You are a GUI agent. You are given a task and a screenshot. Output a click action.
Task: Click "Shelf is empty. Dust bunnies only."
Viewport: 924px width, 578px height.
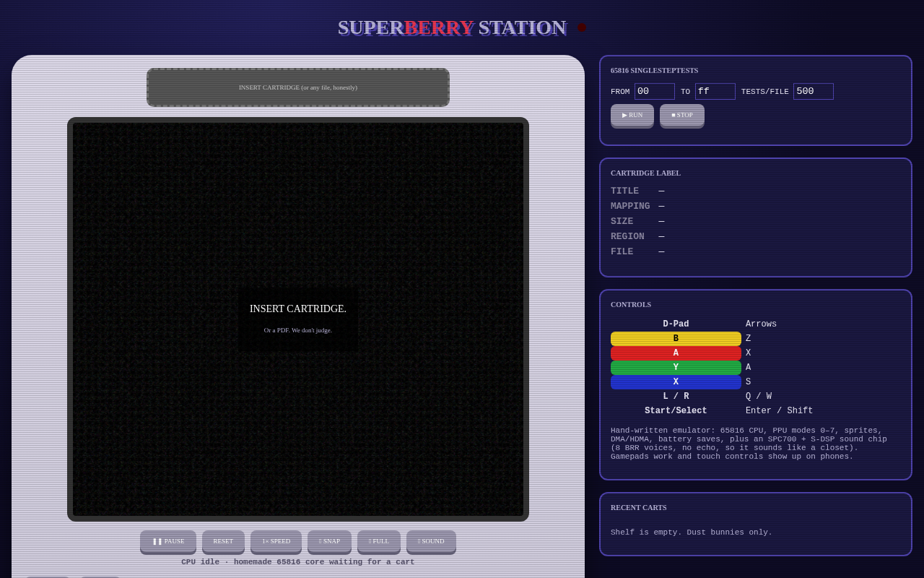691,532
